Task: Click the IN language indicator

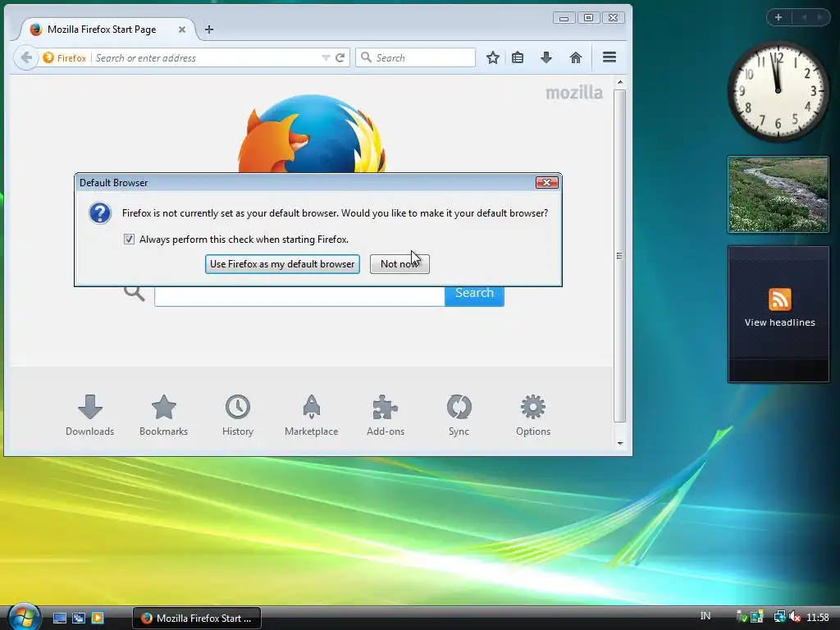Action: [x=705, y=616]
